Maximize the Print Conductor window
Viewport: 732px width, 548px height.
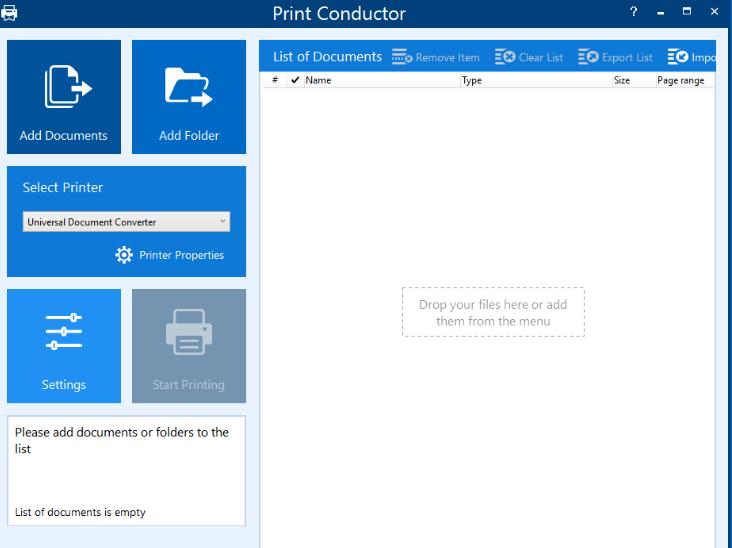687,12
